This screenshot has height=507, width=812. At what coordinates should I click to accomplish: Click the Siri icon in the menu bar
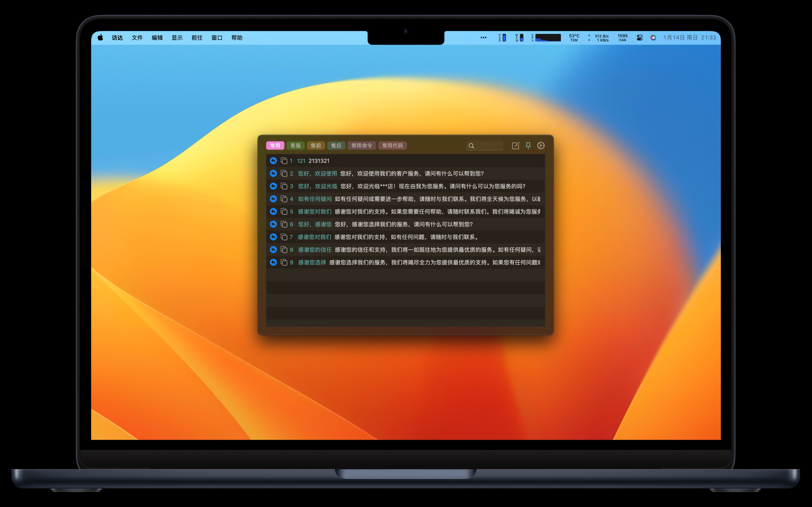pyautogui.click(x=653, y=37)
